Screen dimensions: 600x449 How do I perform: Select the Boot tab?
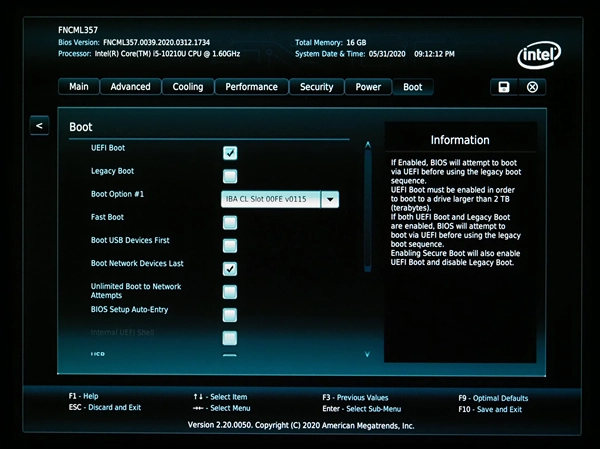coord(412,87)
